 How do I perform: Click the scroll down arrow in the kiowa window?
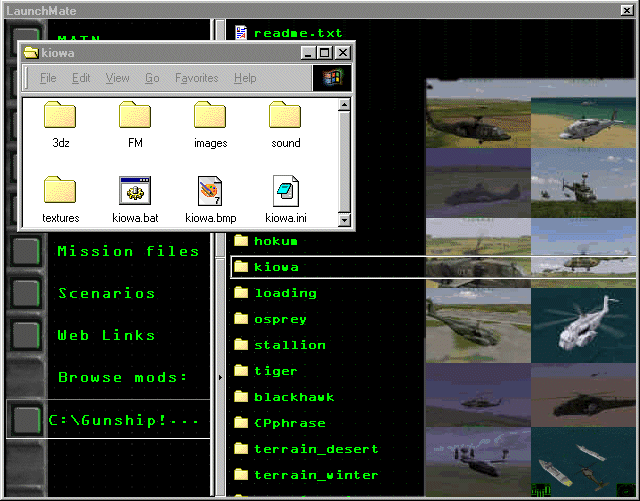344,220
